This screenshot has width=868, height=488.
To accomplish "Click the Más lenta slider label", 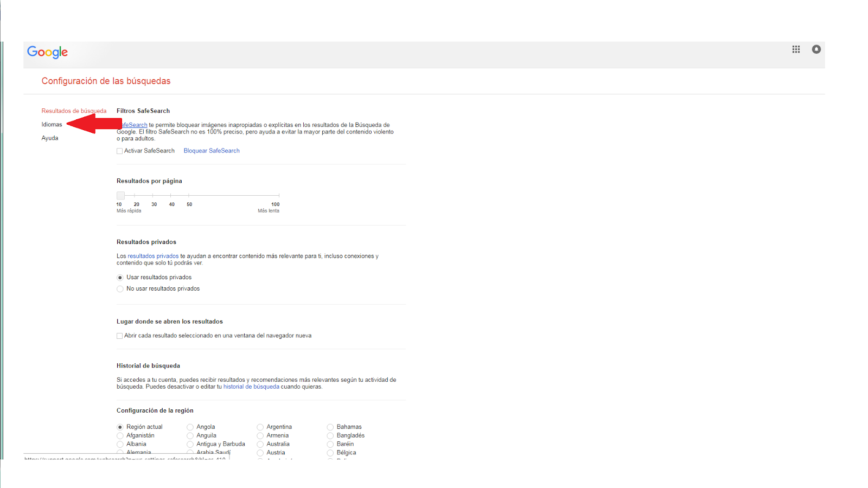I will 269,211.
